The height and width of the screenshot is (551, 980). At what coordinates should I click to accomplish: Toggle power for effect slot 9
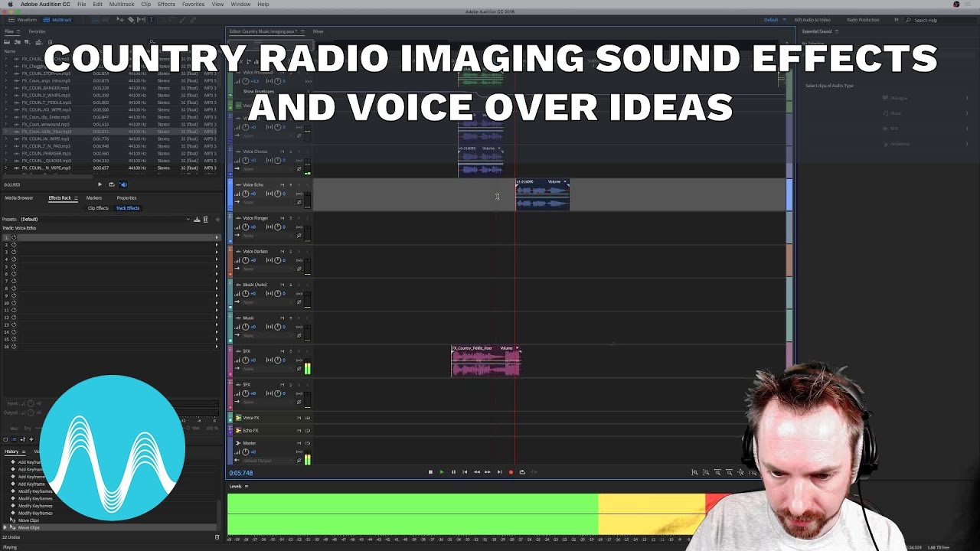coord(14,296)
